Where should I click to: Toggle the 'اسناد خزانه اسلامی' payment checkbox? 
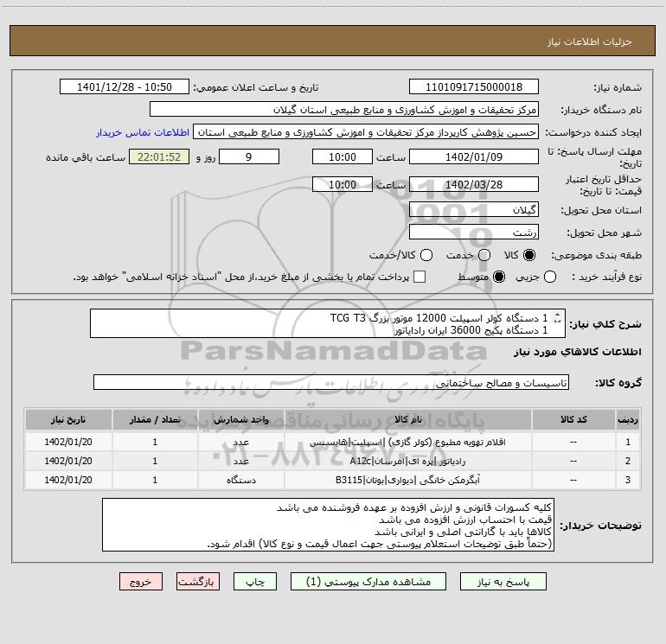pyautogui.click(x=419, y=277)
